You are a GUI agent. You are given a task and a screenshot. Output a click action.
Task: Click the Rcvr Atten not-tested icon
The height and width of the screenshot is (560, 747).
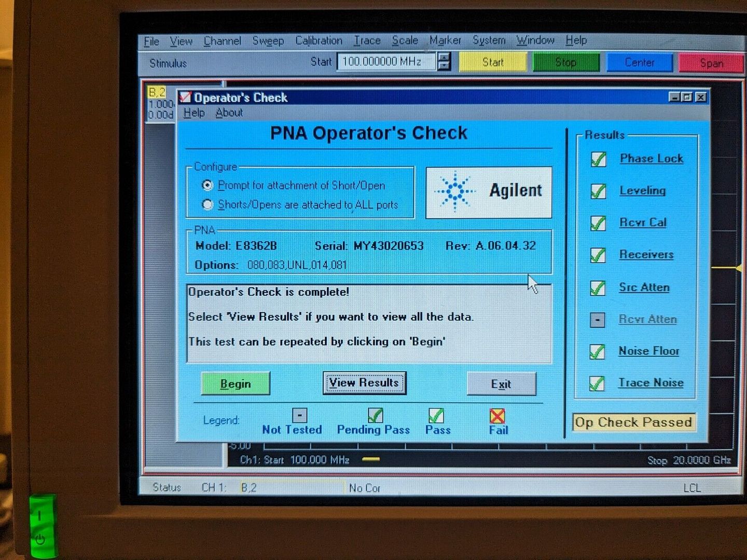[x=598, y=320]
